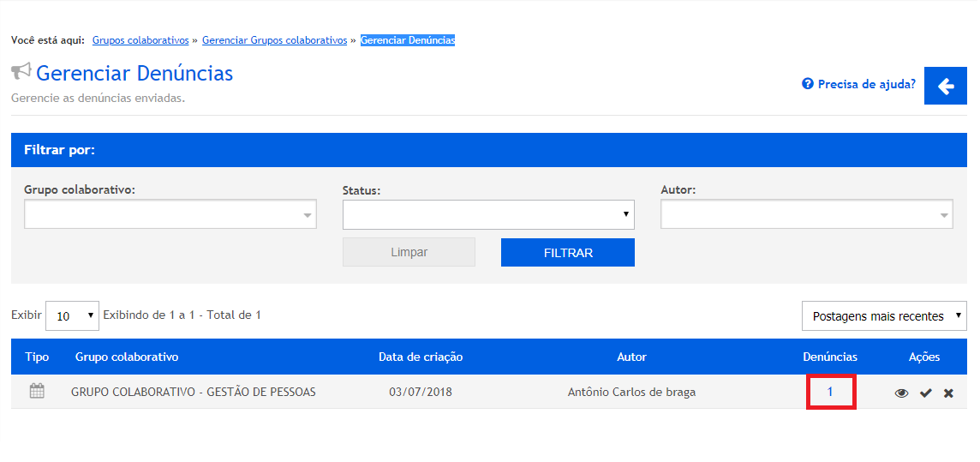The width and height of the screenshot is (980, 462).
Task: Select the GRUPO COLABORATIVO - GESTÃO DE PESSOAS row
Action: click(x=194, y=393)
